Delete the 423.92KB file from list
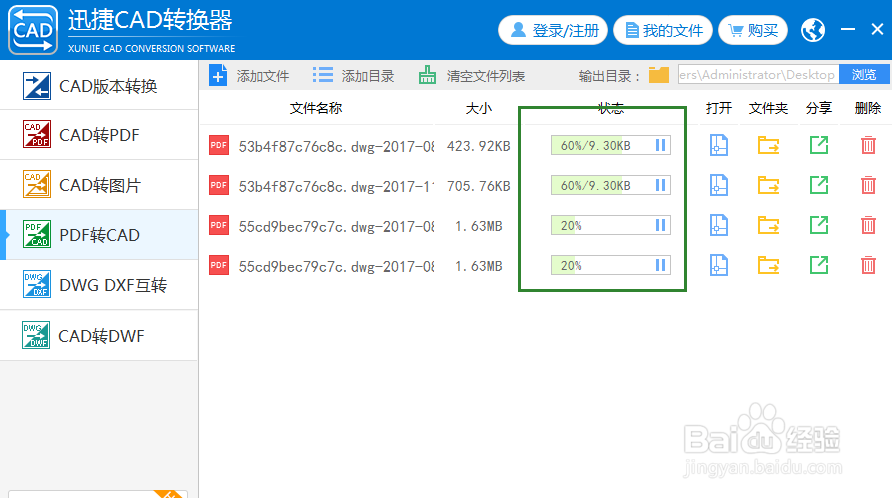 point(868,145)
